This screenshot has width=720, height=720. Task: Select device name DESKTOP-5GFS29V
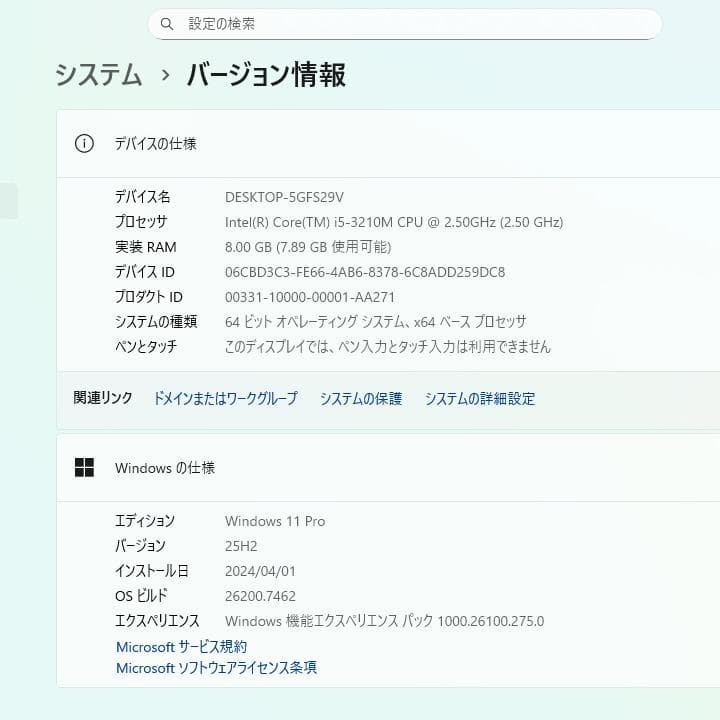pyautogui.click(x=284, y=197)
